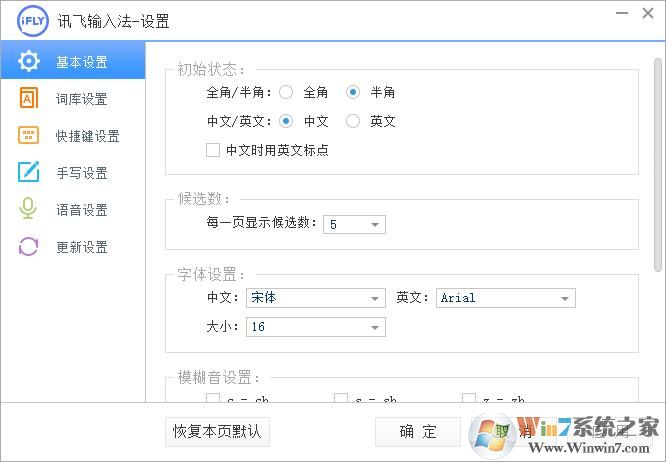The width and height of the screenshot is (666, 462).
Task: Expand the 大小 font size dropdown
Action: 315,327
